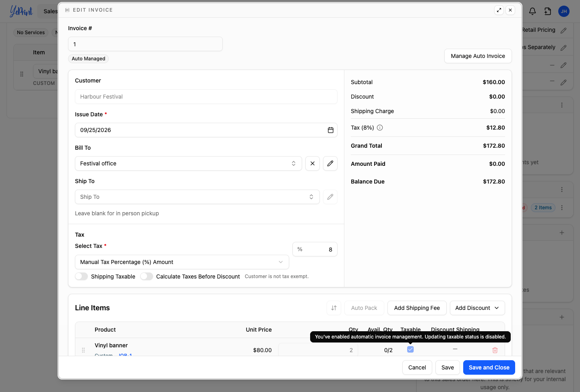
Task: Go to the YoPrint logo home
Action: tap(21, 11)
